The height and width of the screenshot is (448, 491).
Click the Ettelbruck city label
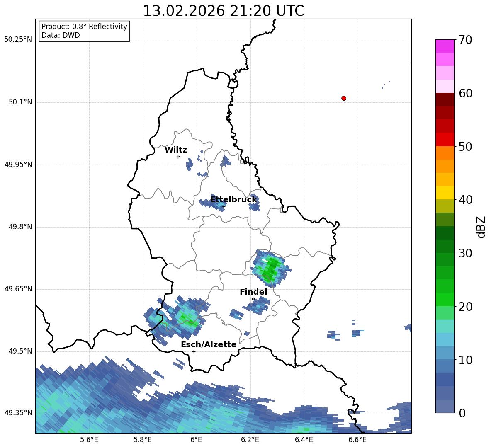pyautogui.click(x=233, y=200)
